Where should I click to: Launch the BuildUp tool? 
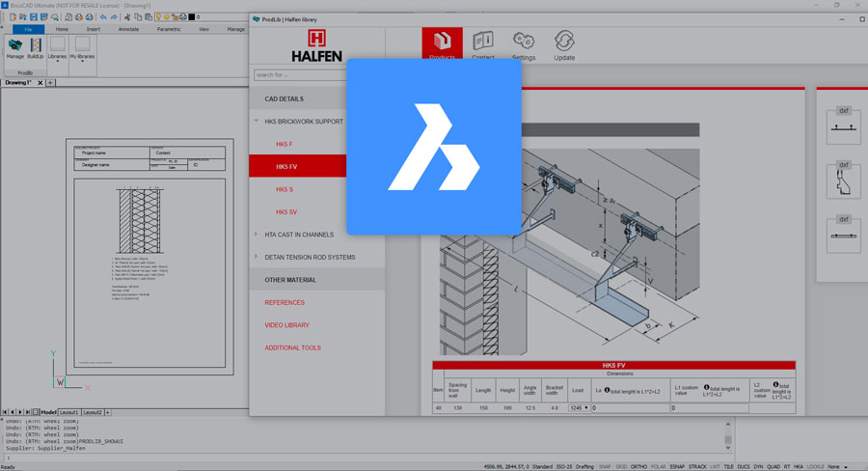click(x=36, y=48)
